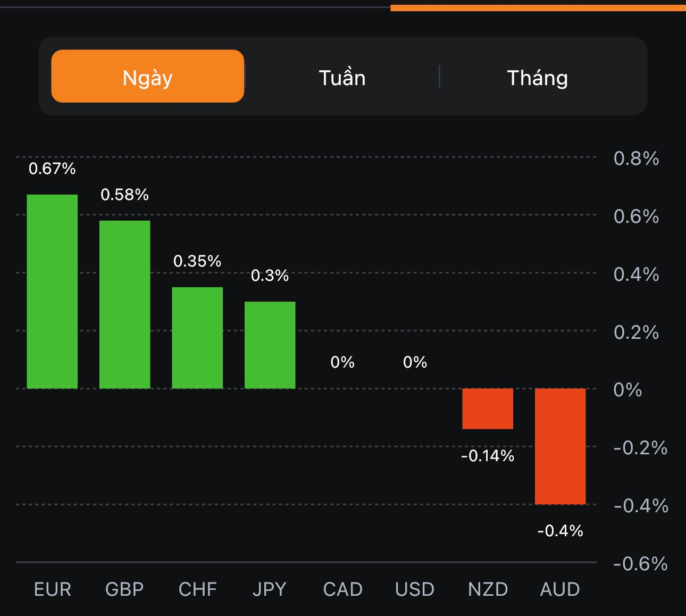Click the green EUR bar
Image resolution: width=686 pixels, height=616 pixels.
pos(52,292)
